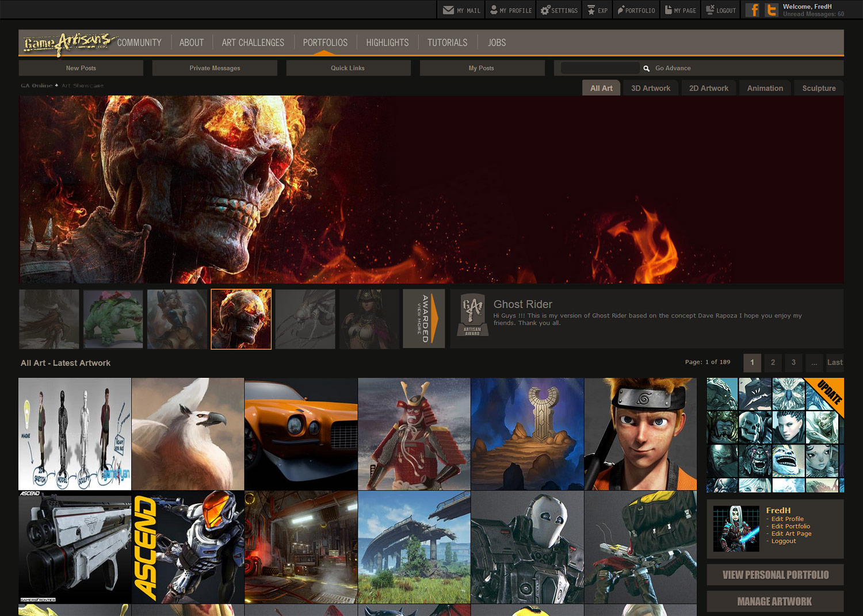Open the Art Challenges menu
Screen dimensions: 863x616
click(253, 43)
